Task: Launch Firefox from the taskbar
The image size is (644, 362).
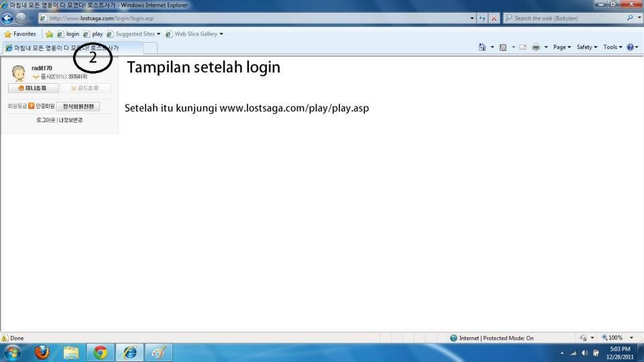Action: pyautogui.click(x=42, y=353)
